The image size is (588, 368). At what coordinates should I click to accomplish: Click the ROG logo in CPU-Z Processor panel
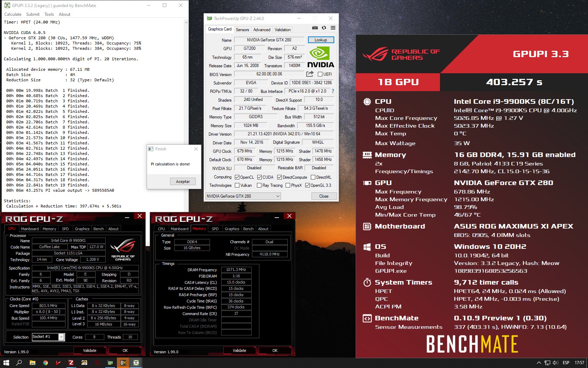pos(123,249)
